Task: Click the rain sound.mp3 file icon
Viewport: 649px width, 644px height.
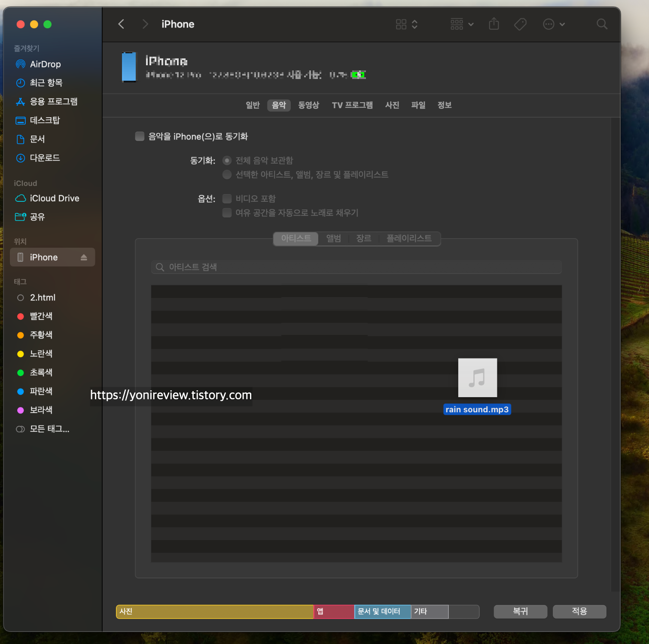Action: 477,378
